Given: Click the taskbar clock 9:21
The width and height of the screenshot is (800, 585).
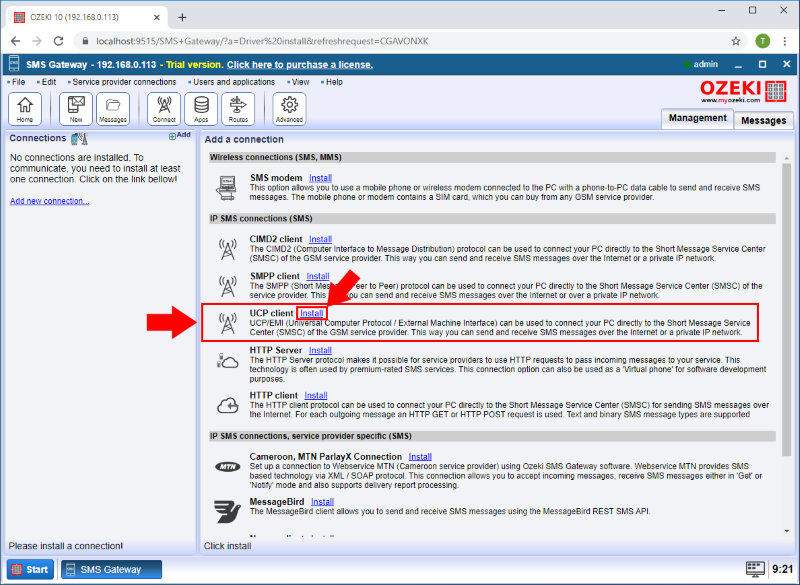Looking at the screenshot, I should click(x=782, y=569).
